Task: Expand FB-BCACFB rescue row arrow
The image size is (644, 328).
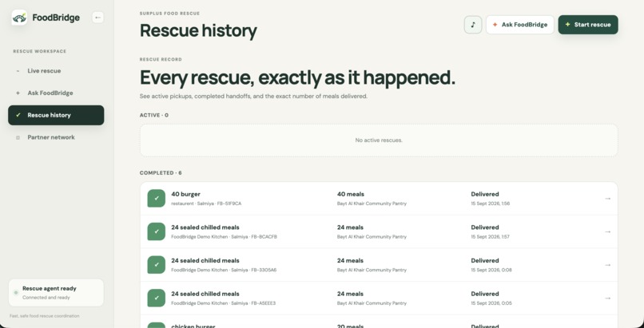Action: (x=607, y=231)
